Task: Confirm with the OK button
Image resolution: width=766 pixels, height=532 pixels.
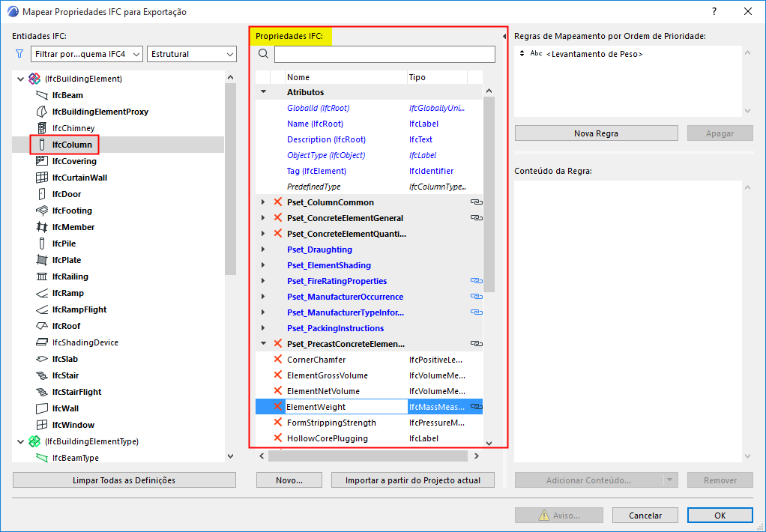Action: click(x=720, y=516)
